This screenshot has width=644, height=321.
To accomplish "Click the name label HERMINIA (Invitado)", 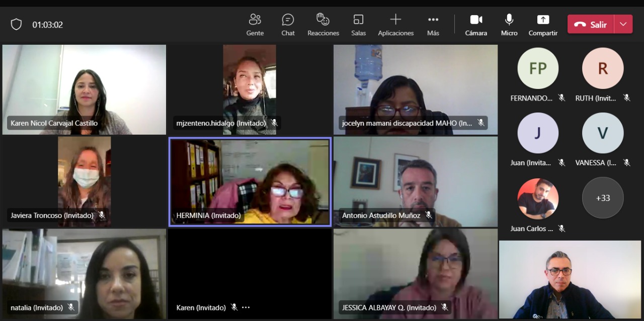I will (208, 216).
